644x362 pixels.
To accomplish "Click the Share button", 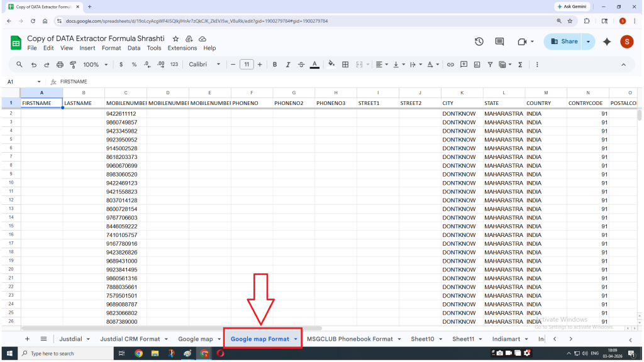I will click(563, 41).
